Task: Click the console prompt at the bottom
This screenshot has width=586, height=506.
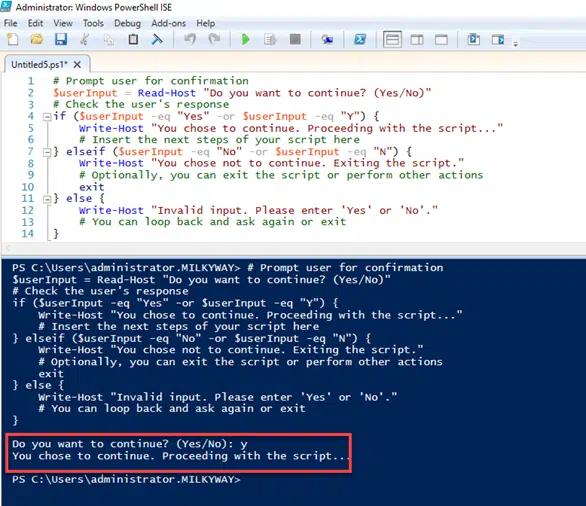Action: point(126,479)
